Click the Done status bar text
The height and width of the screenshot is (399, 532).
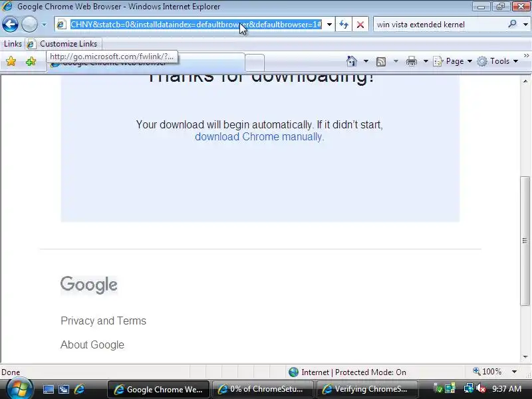point(11,372)
